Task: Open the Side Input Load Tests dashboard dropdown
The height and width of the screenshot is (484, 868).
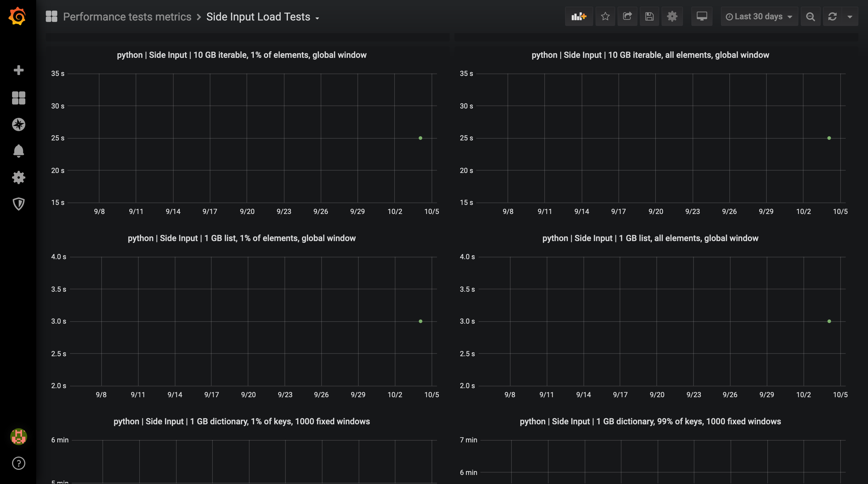Action: [263, 17]
